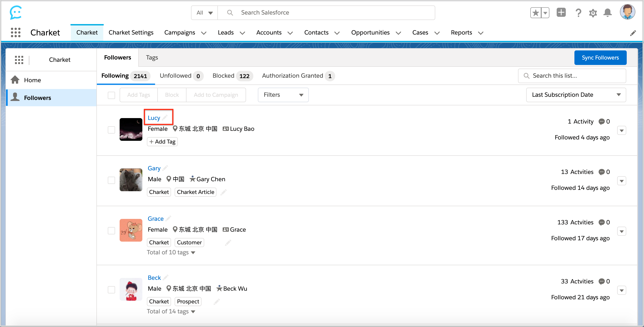Viewport: 644px width, 327px height.
Task: Click the message bubble icon in Lucy's row
Action: click(601, 121)
